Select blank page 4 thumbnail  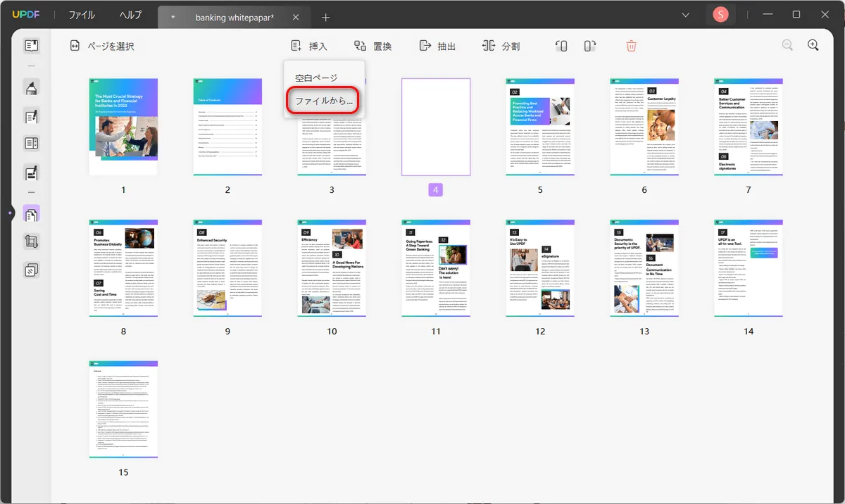436,127
